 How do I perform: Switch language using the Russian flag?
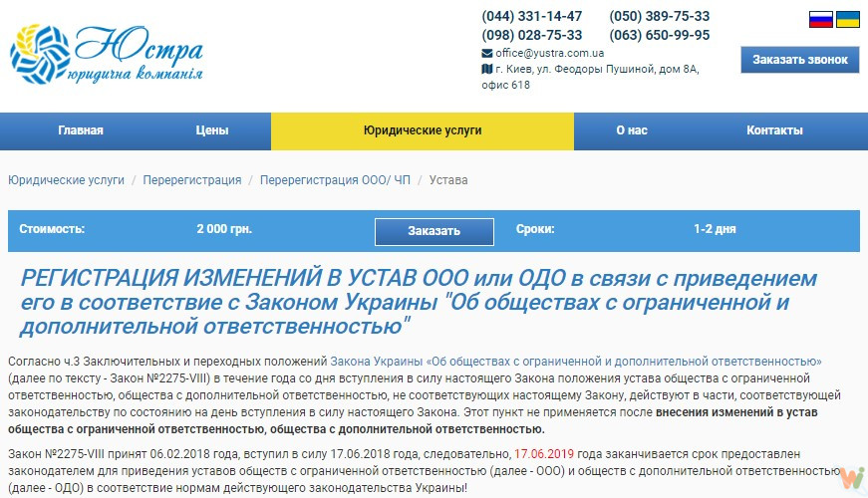coord(820,19)
